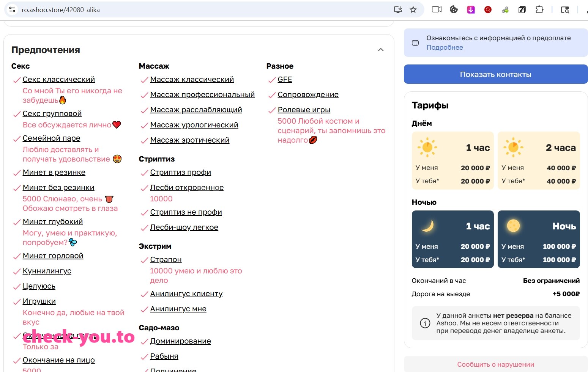The image size is (588, 372).
Task: Bookmark this page with the star icon
Action: tap(413, 10)
